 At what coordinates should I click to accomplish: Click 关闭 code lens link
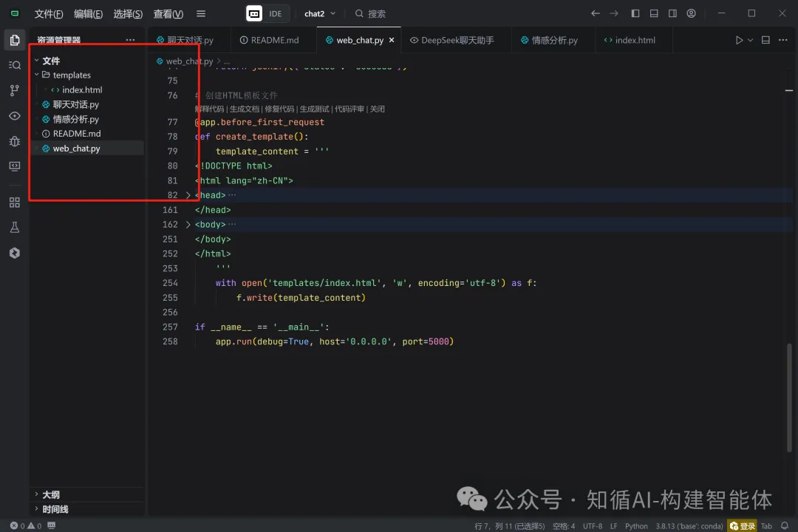(377, 109)
